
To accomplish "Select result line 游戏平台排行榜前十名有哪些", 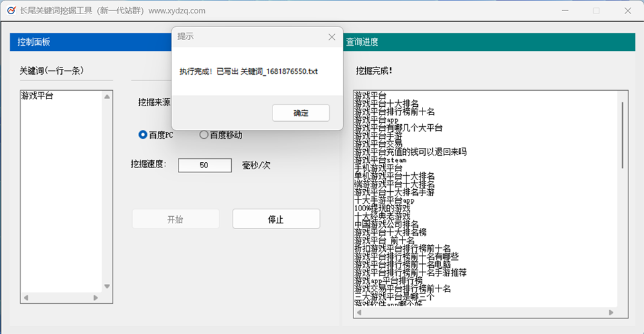I will click(x=406, y=256).
